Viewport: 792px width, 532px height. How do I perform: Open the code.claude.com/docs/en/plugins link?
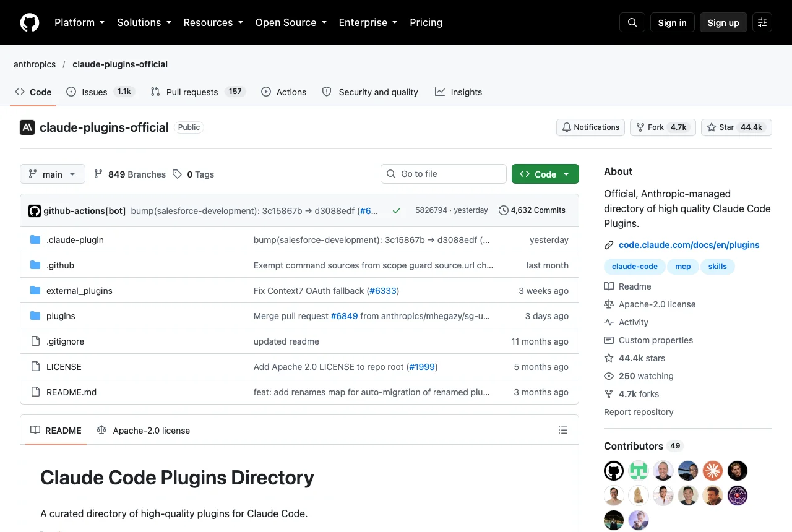coord(689,245)
